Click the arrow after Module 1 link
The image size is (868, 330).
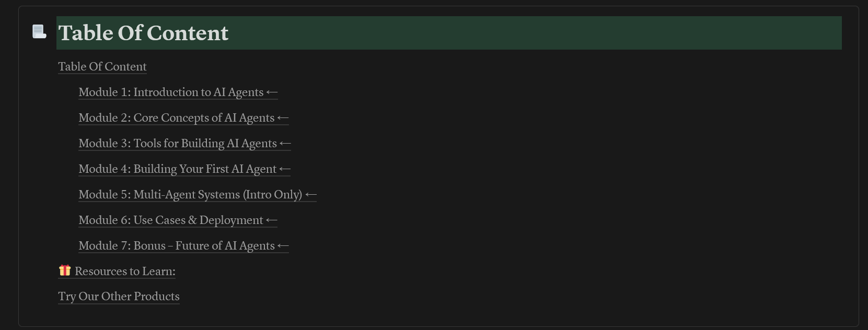pyautogui.click(x=272, y=92)
